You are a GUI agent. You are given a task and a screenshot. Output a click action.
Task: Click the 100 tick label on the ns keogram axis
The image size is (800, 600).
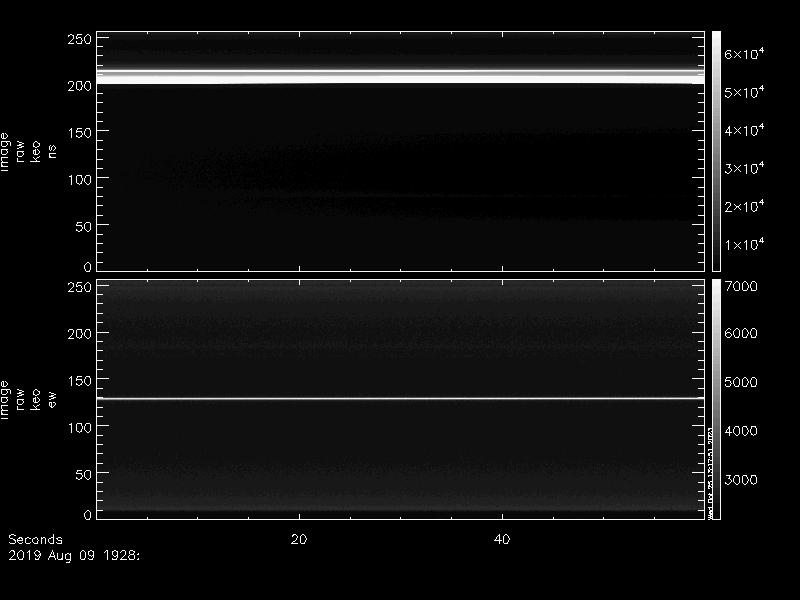pos(79,180)
